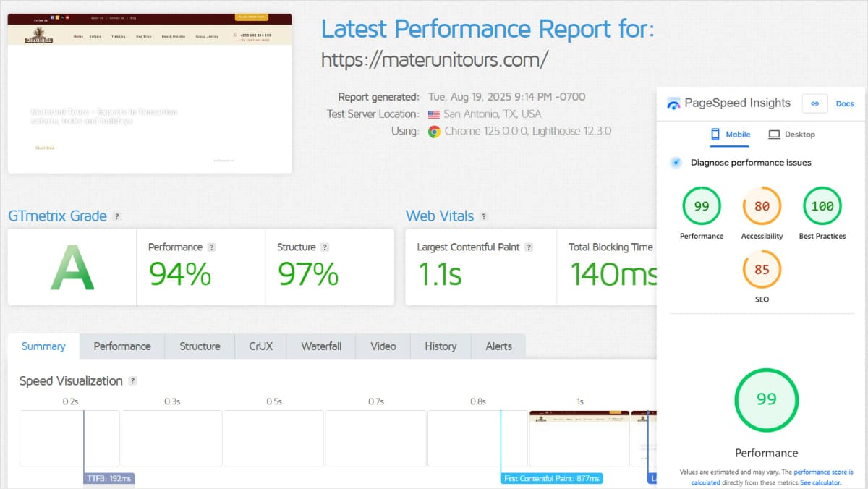Open the Performance score help icon
The width and height of the screenshot is (868, 489).
click(211, 247)
